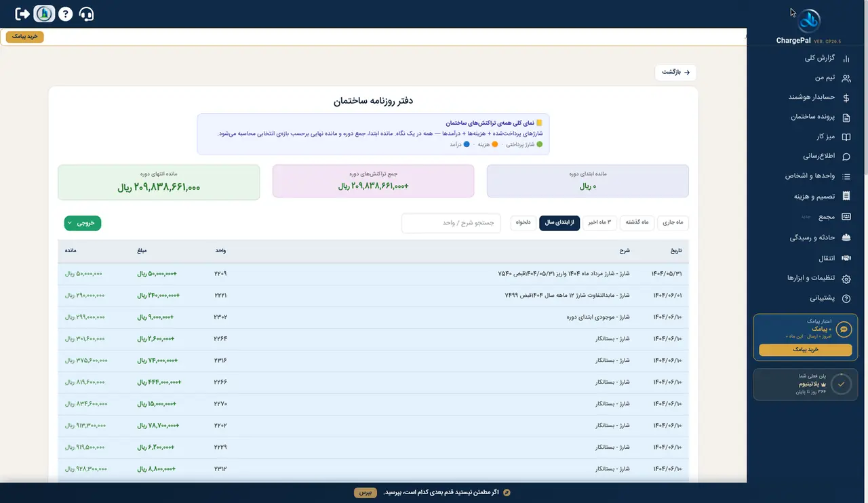This screenshot has width=868, height=503.
Task: Click the ۹۲۸,۳۰۰,۰۰۰ ریال balance cell
Action: point(85,469)
